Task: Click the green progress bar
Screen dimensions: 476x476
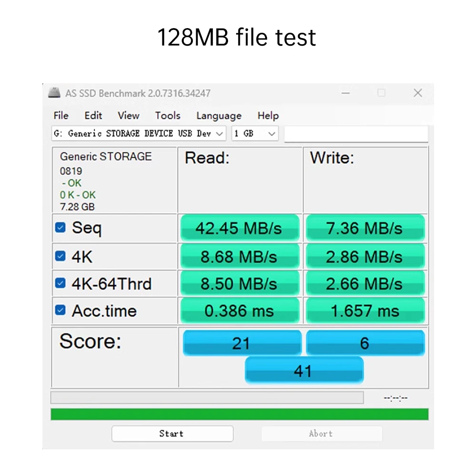Action: point(239,414)
